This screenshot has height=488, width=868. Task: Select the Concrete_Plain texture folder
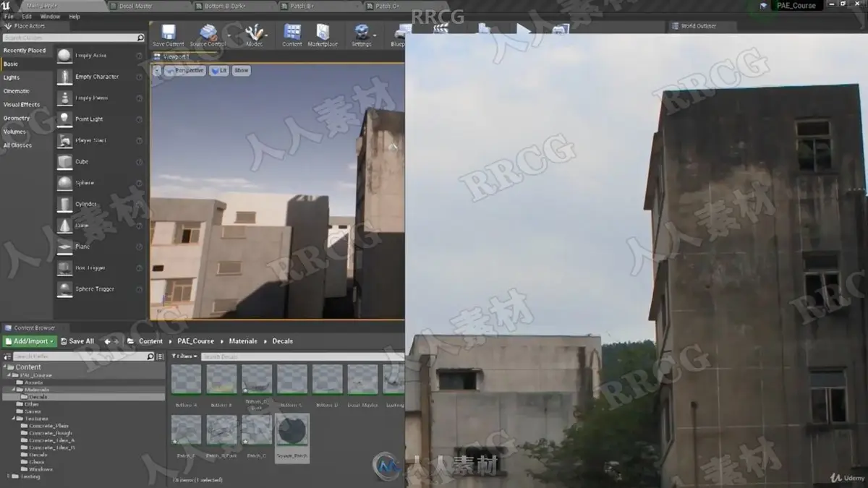49,426
